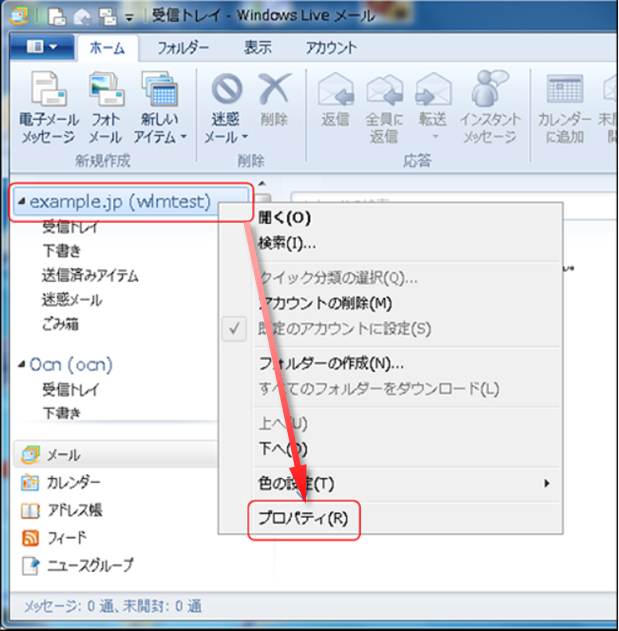Select the Ocn (ocn) account
619x631 pixels.
71,364
